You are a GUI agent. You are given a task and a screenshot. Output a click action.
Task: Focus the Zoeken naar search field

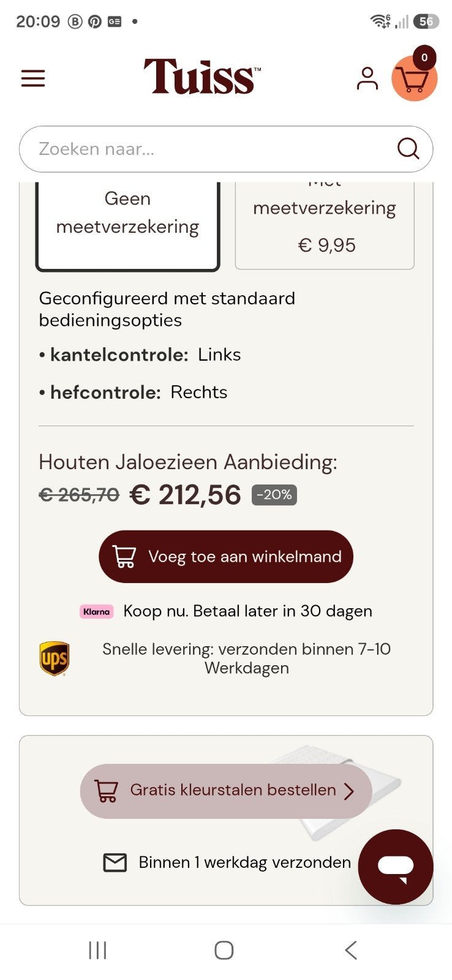226,149
